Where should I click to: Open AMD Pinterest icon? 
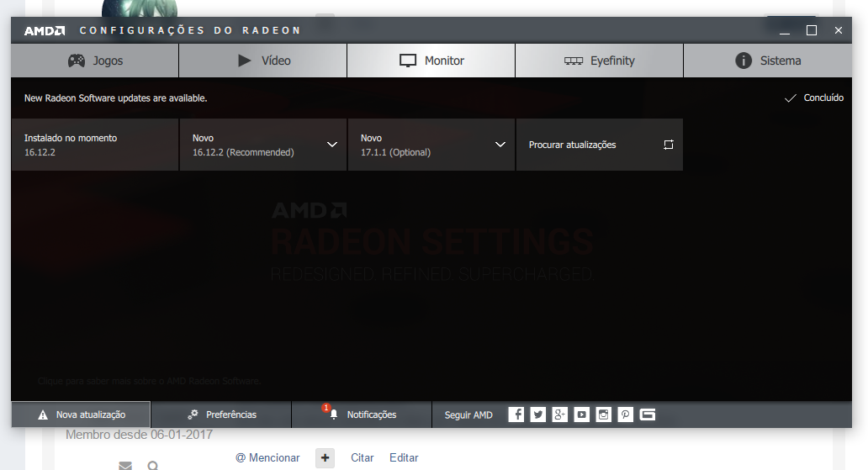(x=626, y=414)
